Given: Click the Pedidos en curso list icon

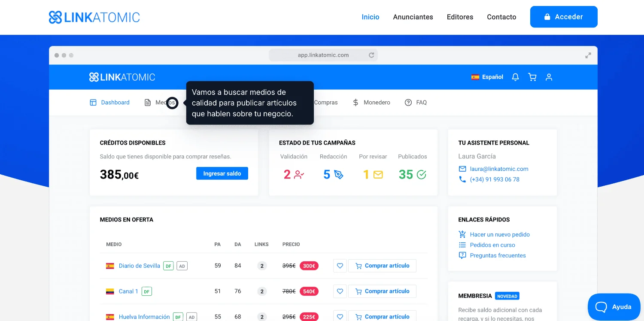Looking at the screenshot, I should point(462,245).
